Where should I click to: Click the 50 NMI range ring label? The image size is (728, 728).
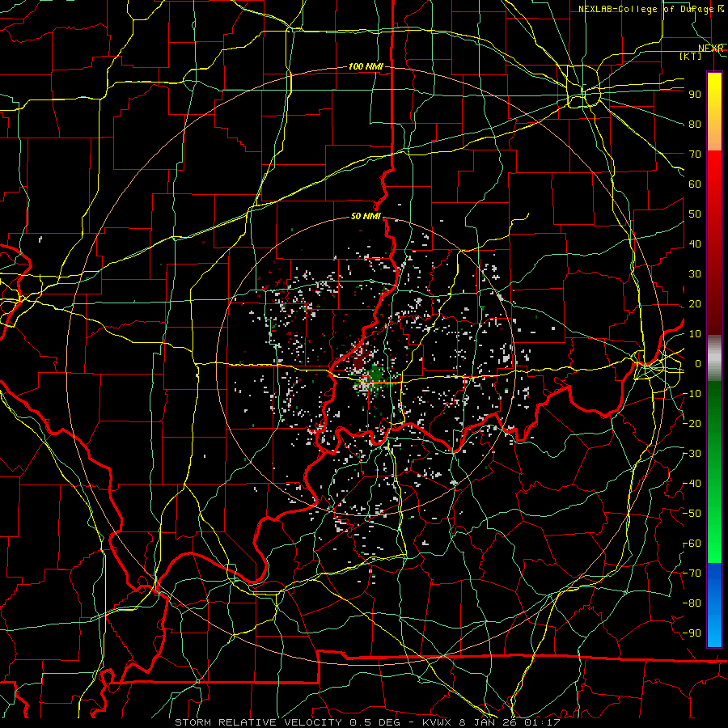point(366,216)
